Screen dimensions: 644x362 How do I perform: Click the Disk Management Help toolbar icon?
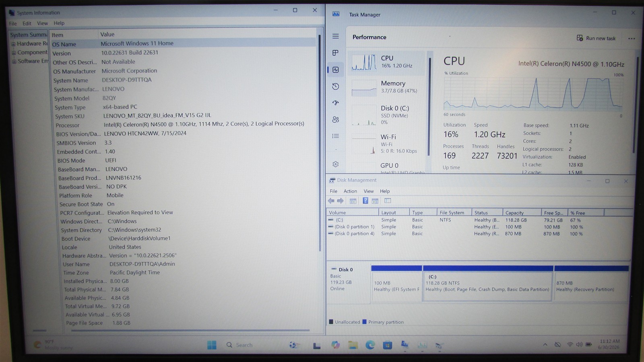click(x=365, y=201)
